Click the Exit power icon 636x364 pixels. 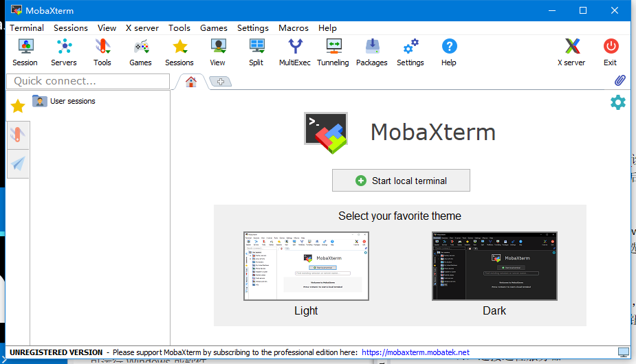point(610,52)
